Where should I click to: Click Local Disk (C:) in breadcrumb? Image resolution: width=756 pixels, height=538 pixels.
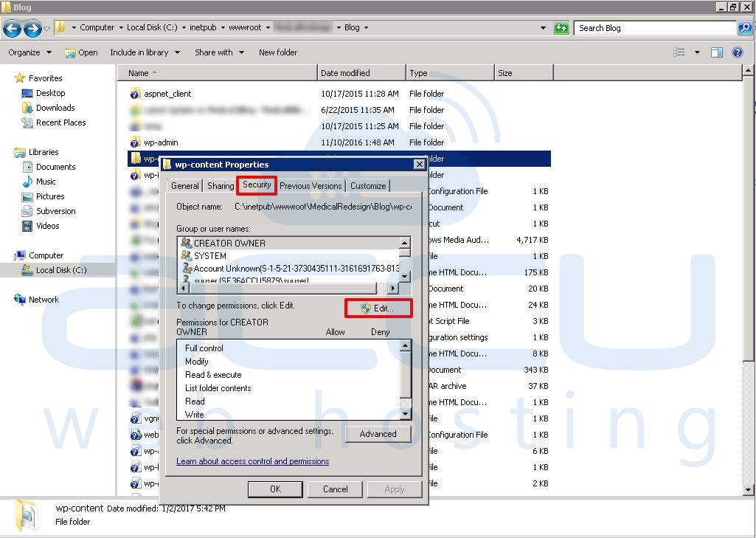152,27
